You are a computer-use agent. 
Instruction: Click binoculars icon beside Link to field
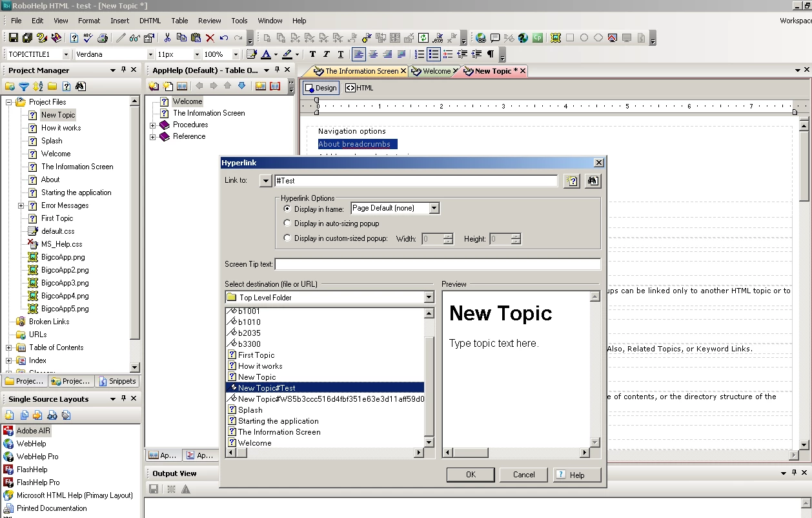(x=593, y=181)
